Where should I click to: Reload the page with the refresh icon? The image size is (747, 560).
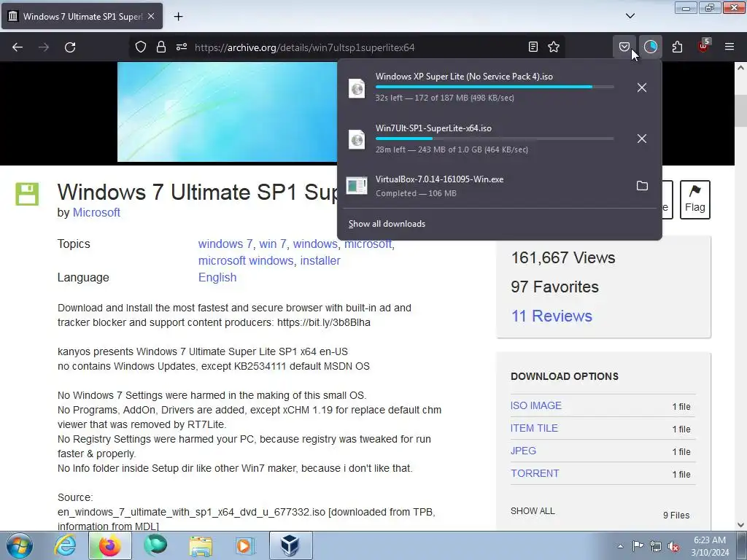point(70,47)
